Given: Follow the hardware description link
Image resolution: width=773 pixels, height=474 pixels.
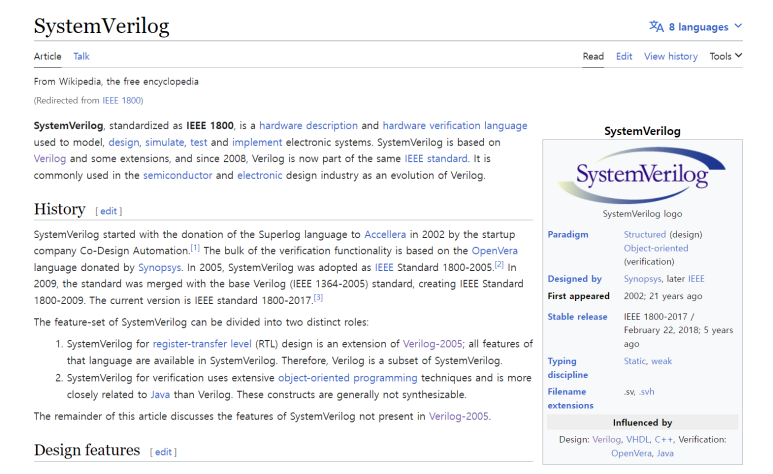Looking at the screenshot, I should [309, 126].
